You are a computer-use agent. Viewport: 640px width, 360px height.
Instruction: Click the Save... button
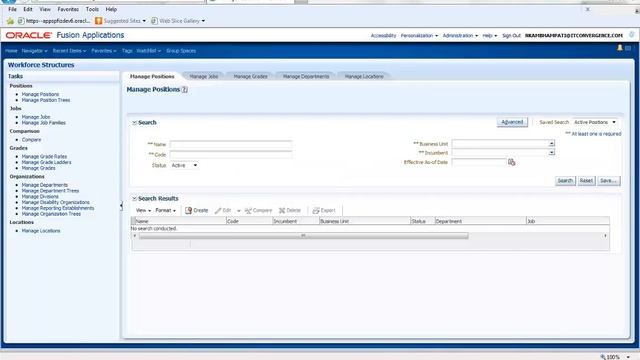(x=609, y=181)
